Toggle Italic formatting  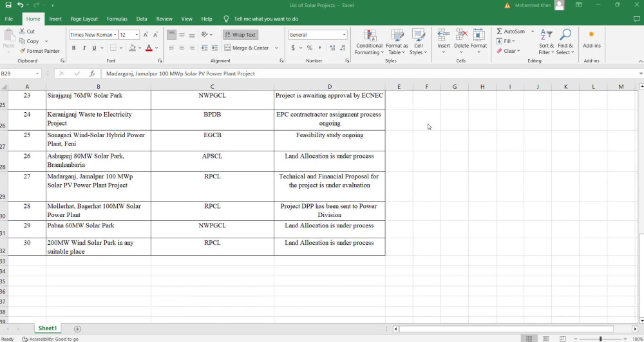[84, 48]
